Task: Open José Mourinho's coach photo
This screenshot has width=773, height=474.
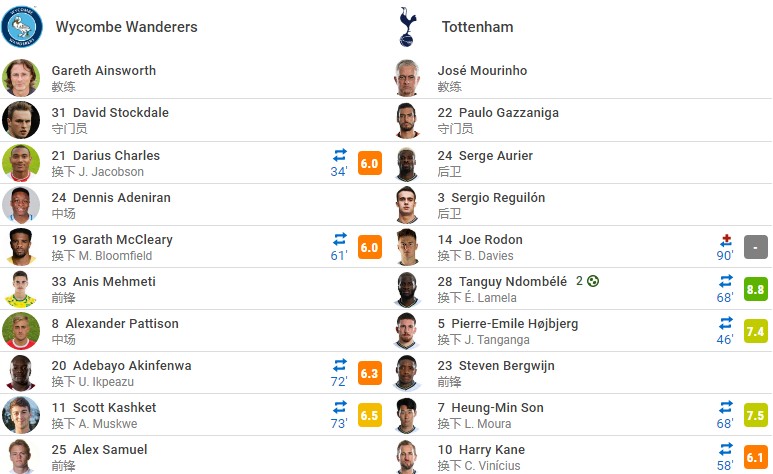Action: pyautogui.click(x=407, y=78)
